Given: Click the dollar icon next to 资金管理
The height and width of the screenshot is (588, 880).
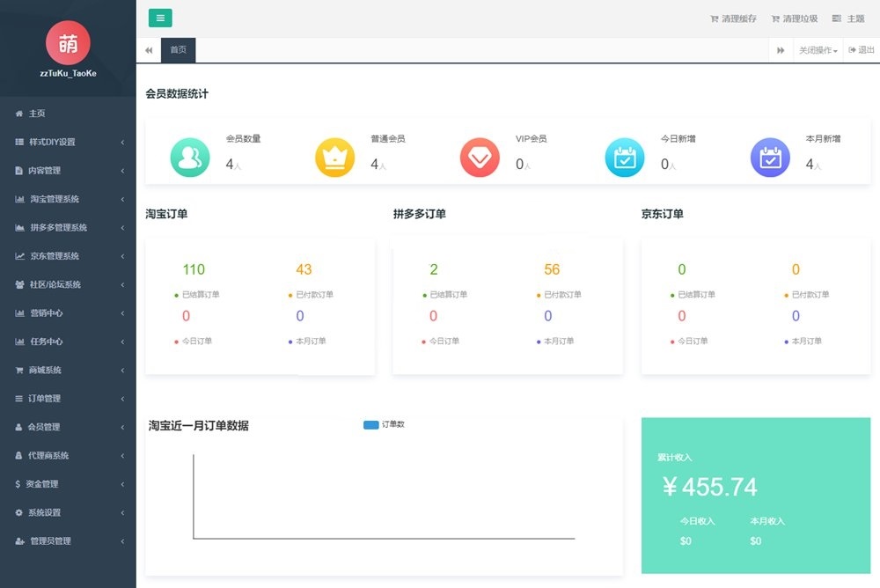Looking at the screenshot, I should [18, 483].
